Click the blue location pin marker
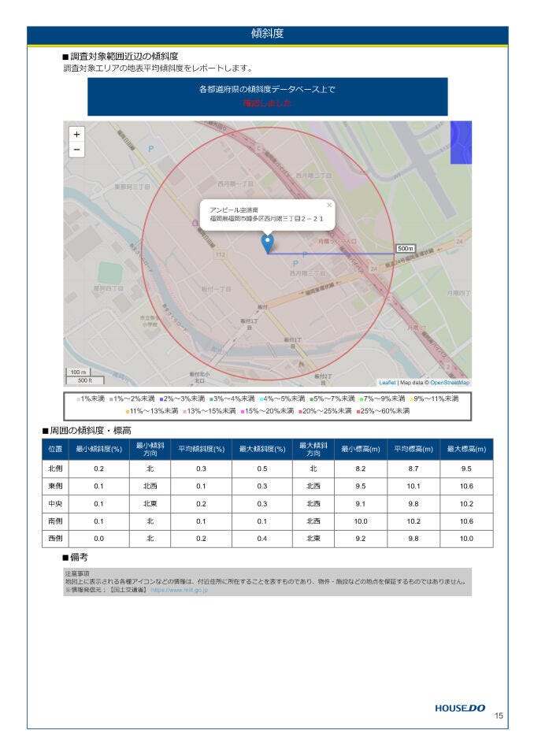 [x=268, y=243]
